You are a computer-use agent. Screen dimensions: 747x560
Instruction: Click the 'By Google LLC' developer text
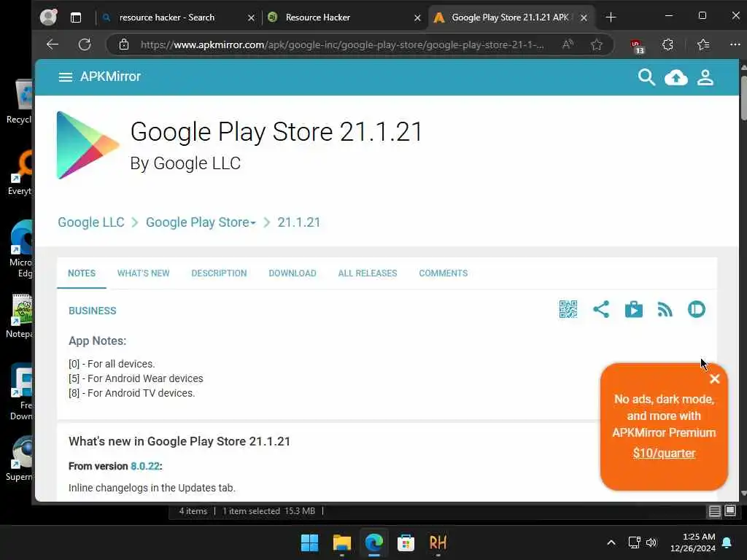[185, 163]
